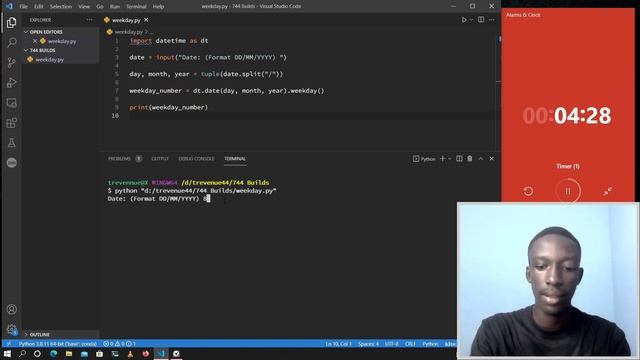Open the View menu

coord(84,7)
